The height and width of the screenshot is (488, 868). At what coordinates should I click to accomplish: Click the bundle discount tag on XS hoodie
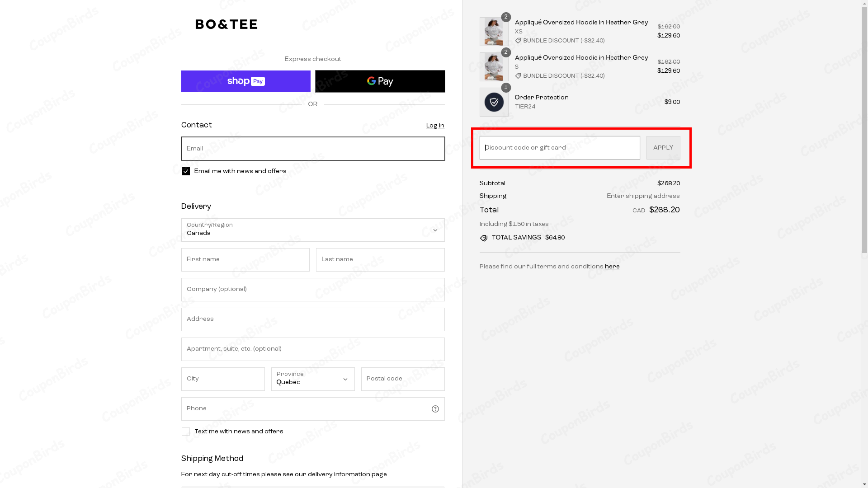518,41
